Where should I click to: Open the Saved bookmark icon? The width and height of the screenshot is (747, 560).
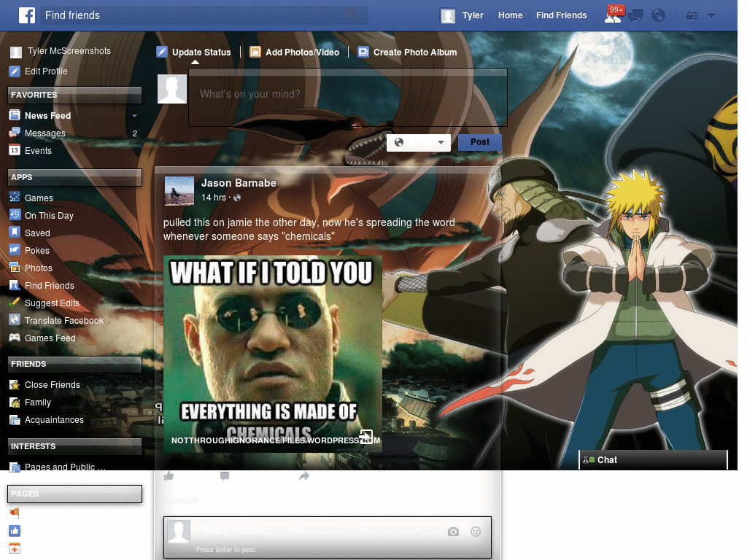[15, 233]
